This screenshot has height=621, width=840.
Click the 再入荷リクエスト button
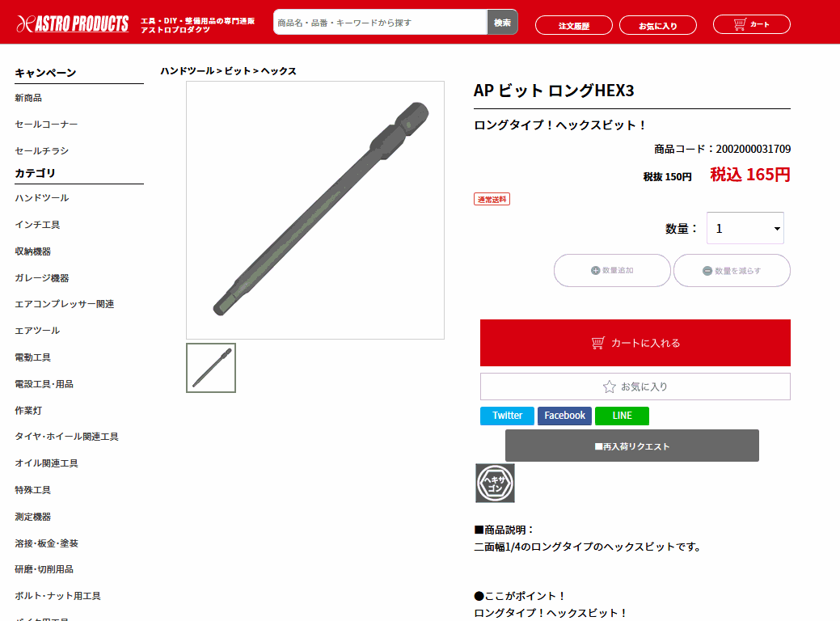[x=632, y=446]
